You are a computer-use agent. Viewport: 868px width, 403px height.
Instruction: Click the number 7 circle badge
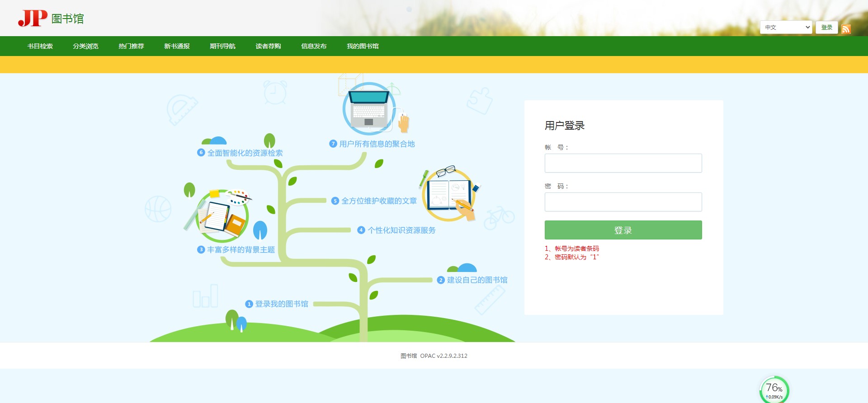pos(333,144)
